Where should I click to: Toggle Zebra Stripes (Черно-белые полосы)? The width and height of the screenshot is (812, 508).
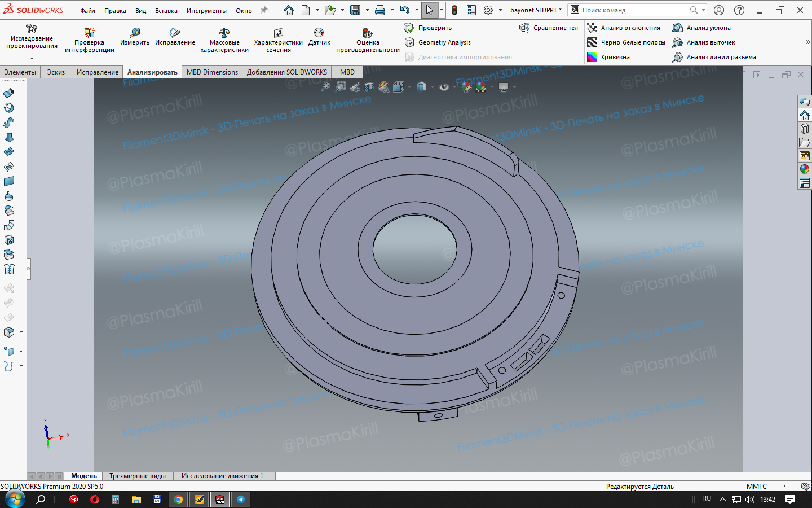pos(626,42)
